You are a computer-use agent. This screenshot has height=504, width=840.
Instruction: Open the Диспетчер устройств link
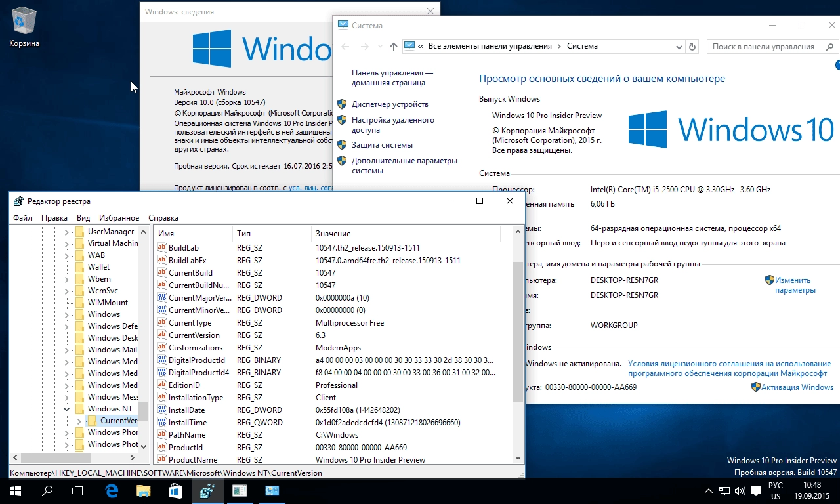[x=390, y=104]
